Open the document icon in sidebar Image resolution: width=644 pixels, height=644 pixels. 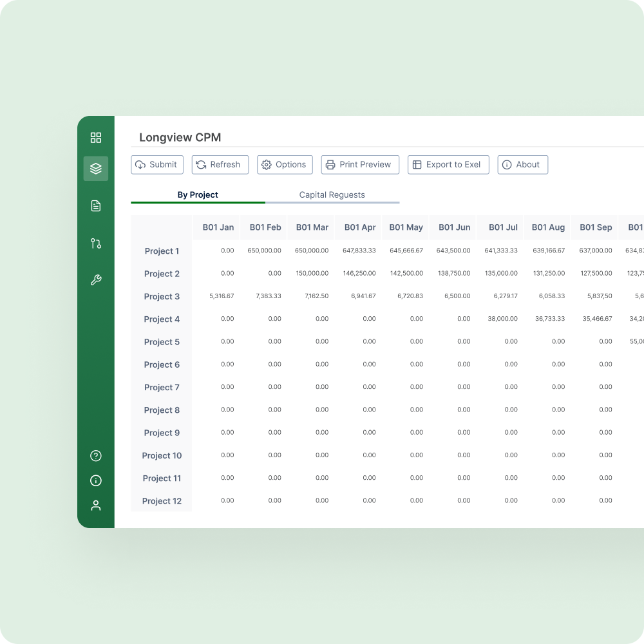click(x=96, y=206)
